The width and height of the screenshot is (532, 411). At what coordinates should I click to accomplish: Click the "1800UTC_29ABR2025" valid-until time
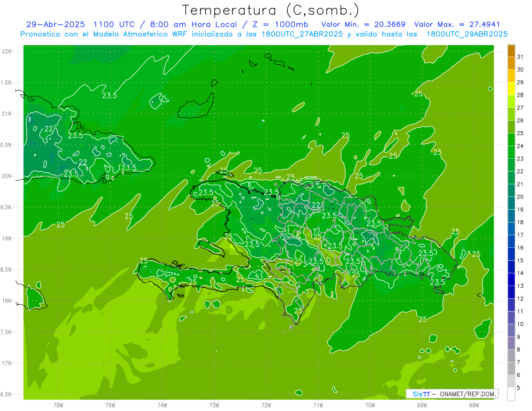tap(467, 34)
